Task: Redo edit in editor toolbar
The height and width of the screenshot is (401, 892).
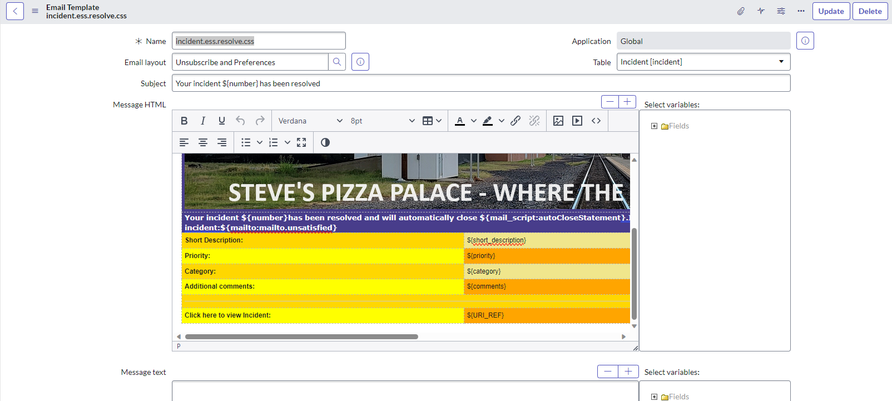Action: [260, 121]
